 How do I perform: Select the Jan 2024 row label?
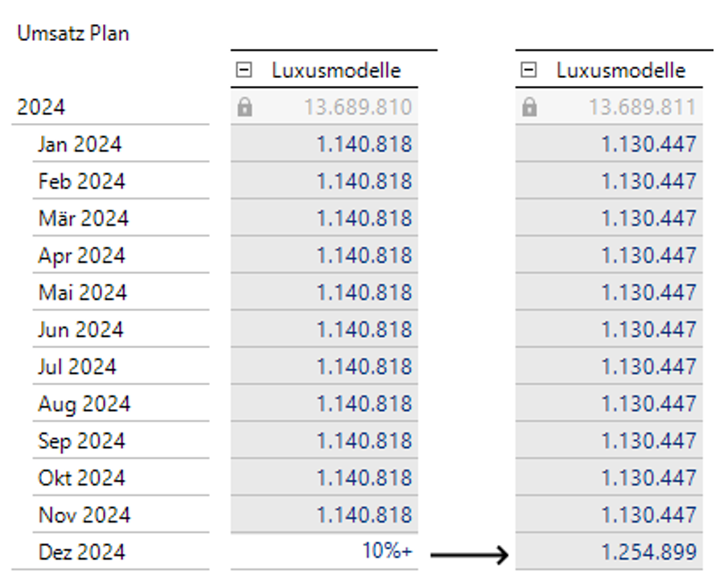coord(79,144)
